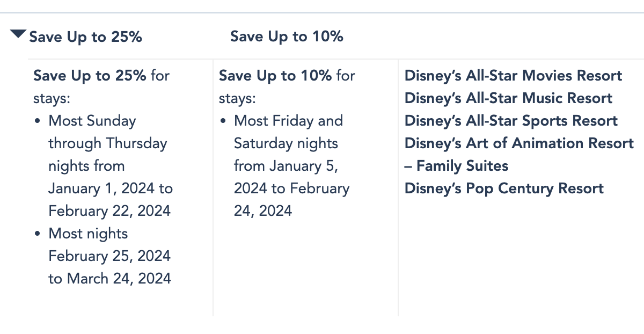Click 24, 2024 text in 10% column
Screen dimensions: 644x334
pos(263,211)
